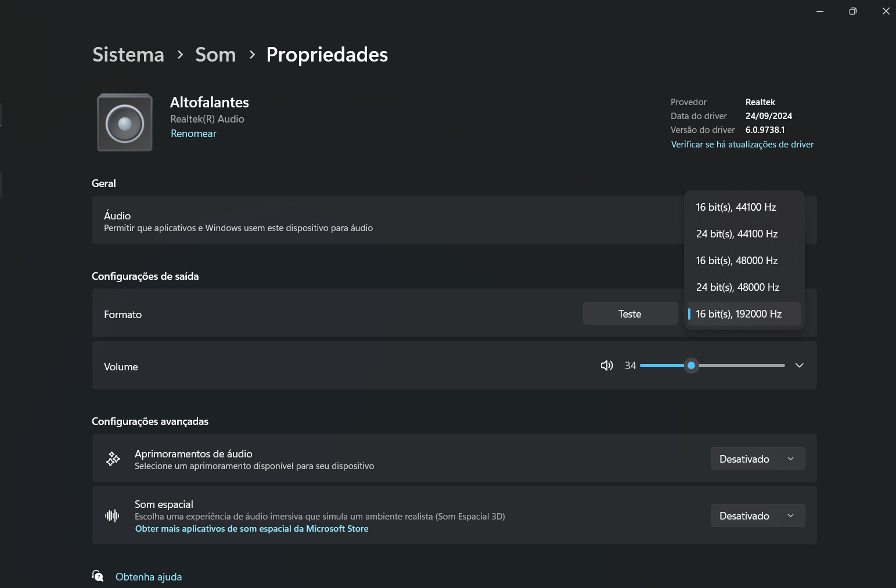Click the Configurações de saída heading

click(145, 276)
